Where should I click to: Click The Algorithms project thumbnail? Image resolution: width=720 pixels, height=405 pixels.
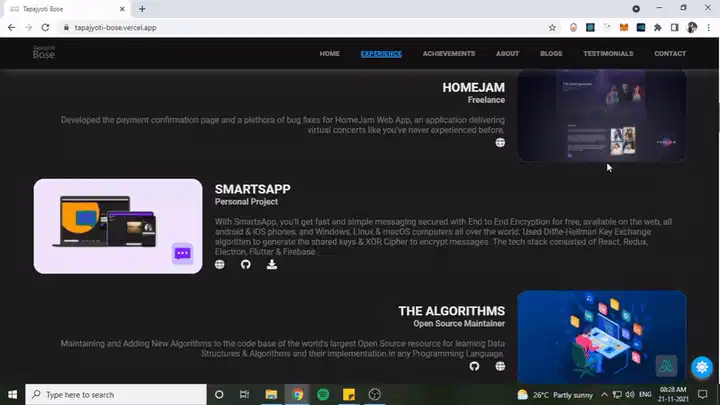602,337
